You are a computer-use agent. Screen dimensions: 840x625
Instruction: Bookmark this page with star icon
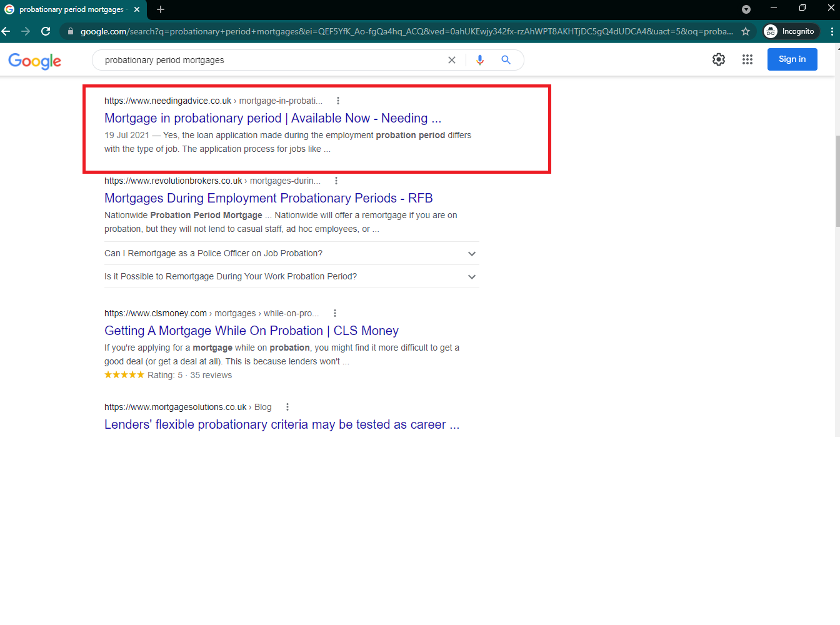746,31
